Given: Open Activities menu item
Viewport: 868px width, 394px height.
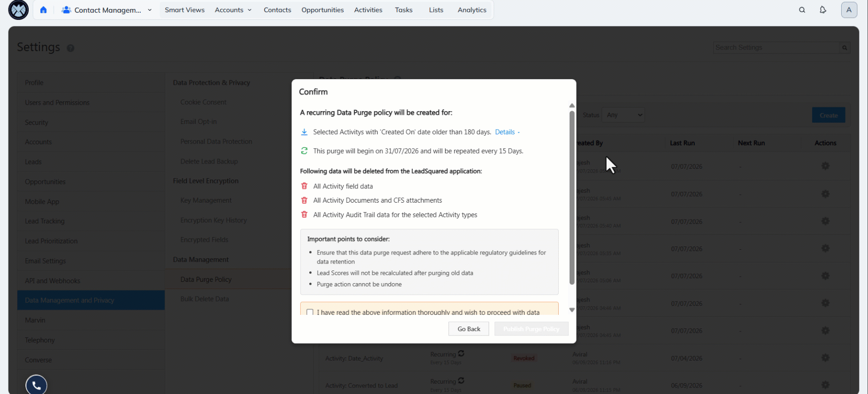Looking at the screenshot, I should coord(368,10).
